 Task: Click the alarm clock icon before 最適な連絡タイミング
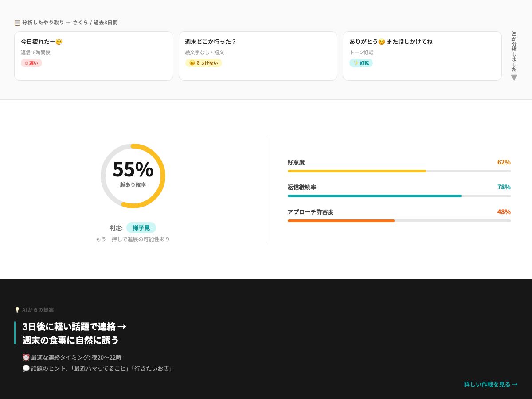point(26,357)
